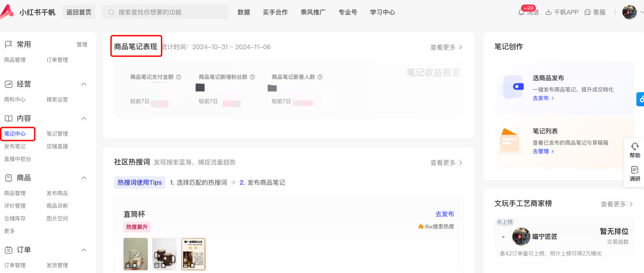
Task: Open 客服 customer service chat
Action: coord(588,13)
